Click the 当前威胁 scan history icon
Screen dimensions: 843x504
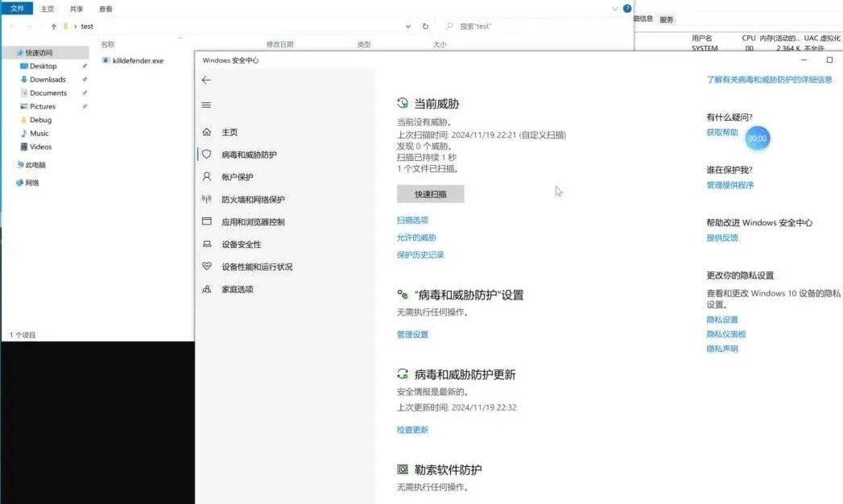point(403,103)
